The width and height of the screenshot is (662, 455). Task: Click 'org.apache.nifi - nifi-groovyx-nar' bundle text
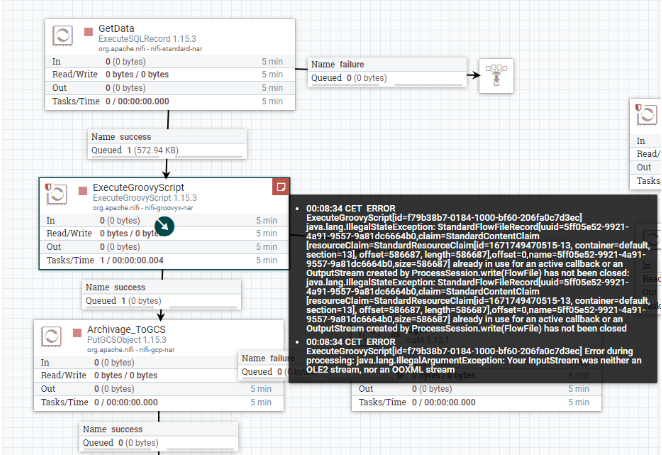click(x=143, y=208)
